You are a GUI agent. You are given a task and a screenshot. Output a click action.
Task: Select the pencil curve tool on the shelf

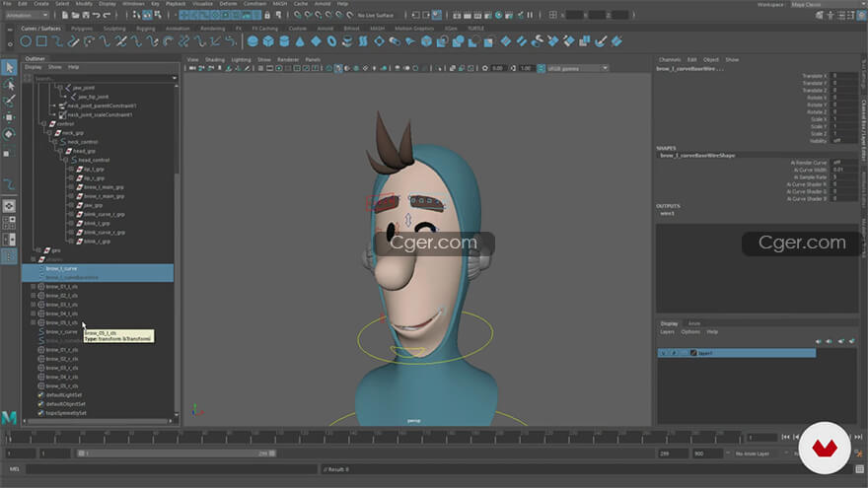[73, 41]
